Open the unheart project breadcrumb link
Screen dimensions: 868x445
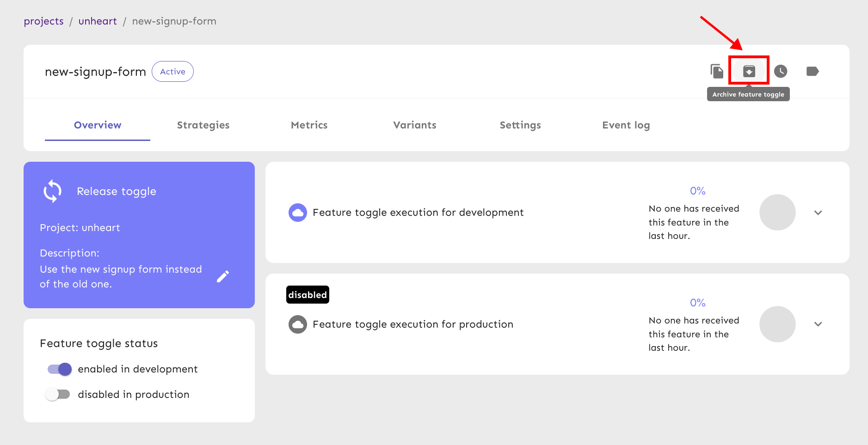coord(98,21)
